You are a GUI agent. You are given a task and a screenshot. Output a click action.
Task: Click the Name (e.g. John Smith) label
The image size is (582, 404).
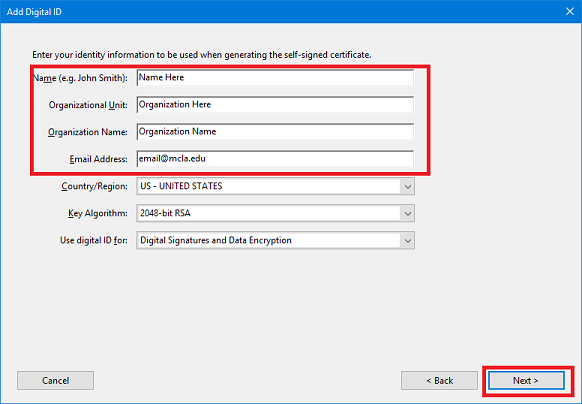[x=80, y=78]
